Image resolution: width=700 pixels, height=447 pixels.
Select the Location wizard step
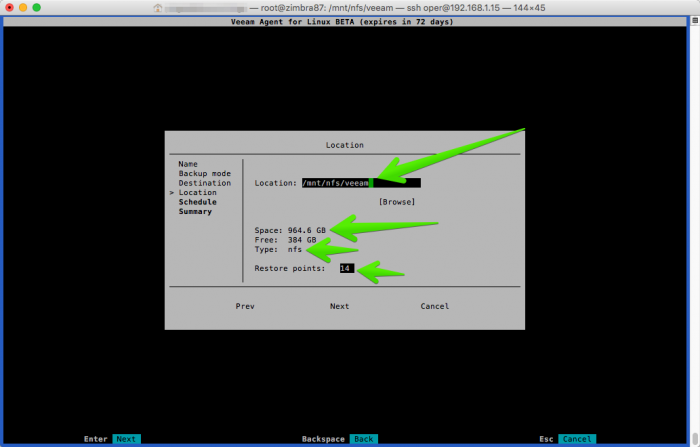[197, 192]
